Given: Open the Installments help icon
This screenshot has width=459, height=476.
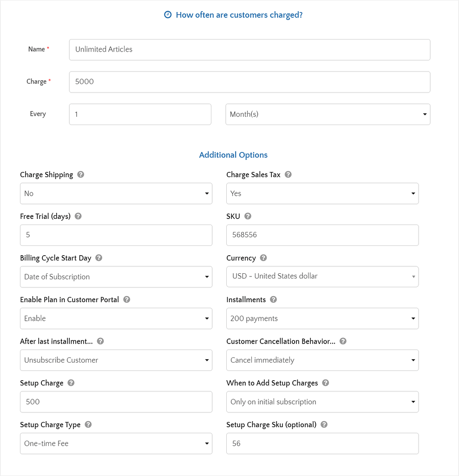Looking at the screenshot, I should pyautogui.click(x=273, y=299).
